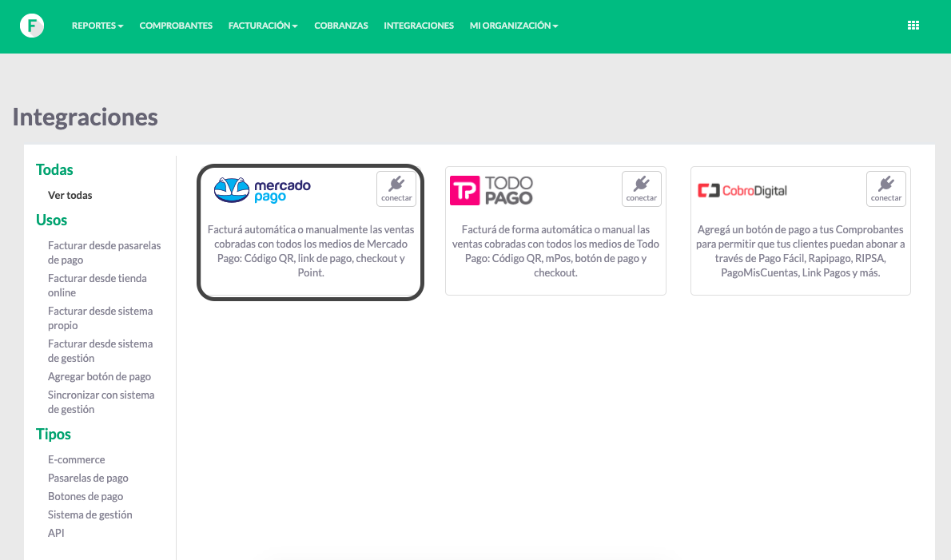Image resolution: width=951 pixels, height=560 pixels.
Task: Click the CobroDigital logo
Action: click(742, 191)
